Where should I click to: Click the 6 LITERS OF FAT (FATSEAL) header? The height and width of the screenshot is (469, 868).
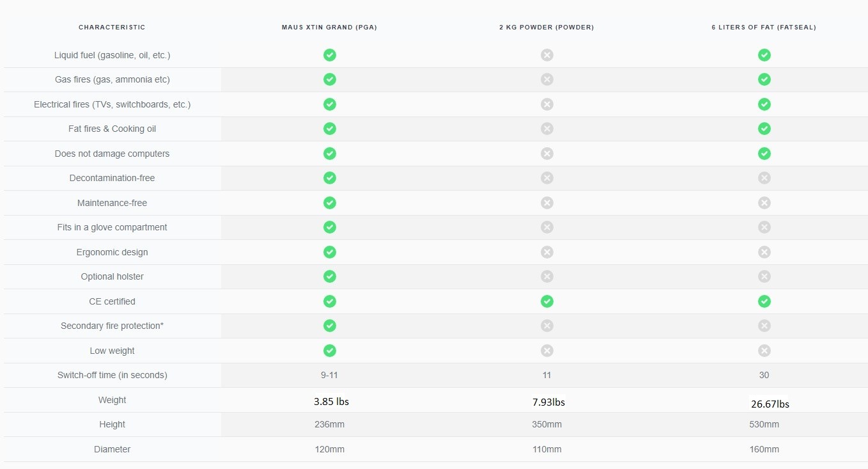[x=764, y=28]
